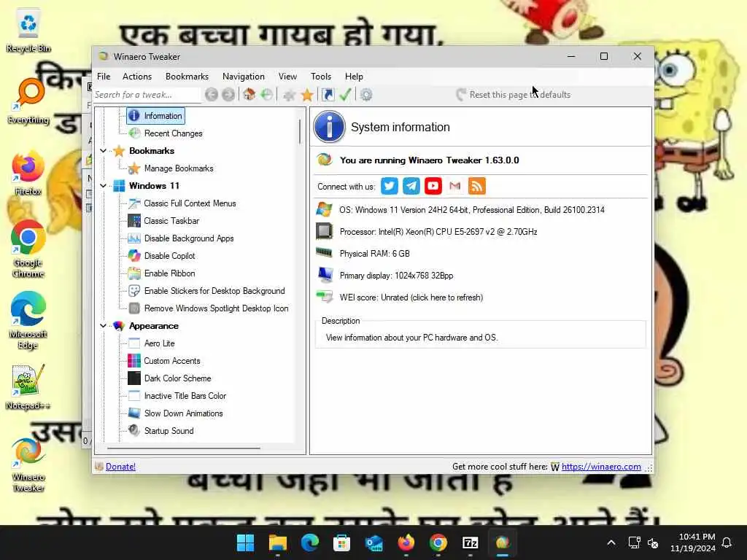Open the Bookmarks menu

pyautogui.click(x=187, y=76)
